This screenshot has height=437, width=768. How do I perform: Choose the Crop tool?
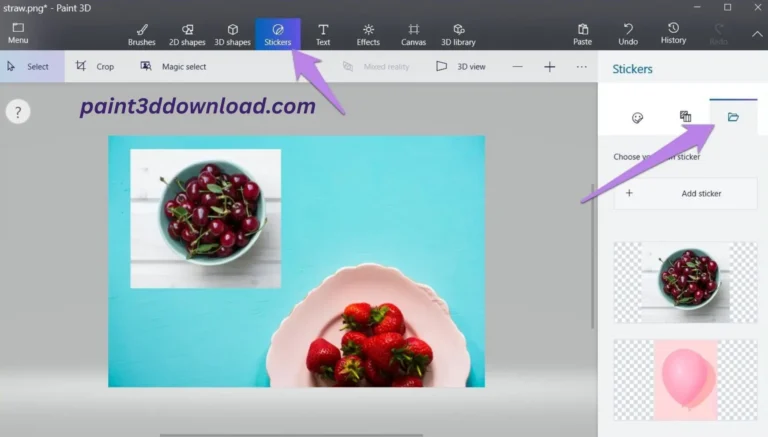coord(95,66)
